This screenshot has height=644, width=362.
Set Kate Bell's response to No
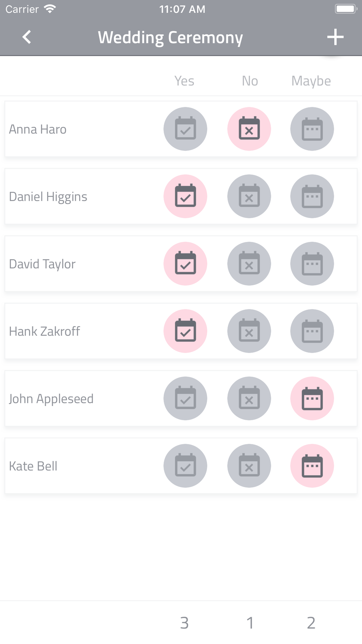[249, 466]
